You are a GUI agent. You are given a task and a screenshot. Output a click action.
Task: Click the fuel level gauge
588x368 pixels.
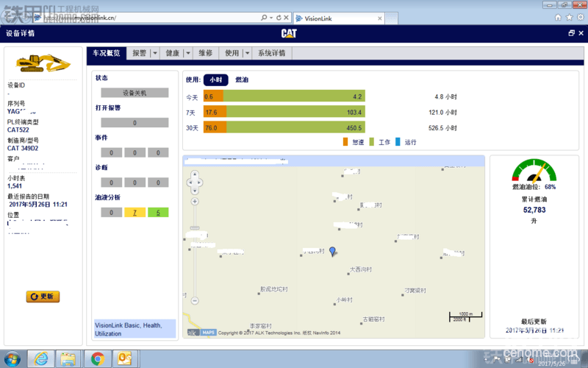click(x=534, y=171)
